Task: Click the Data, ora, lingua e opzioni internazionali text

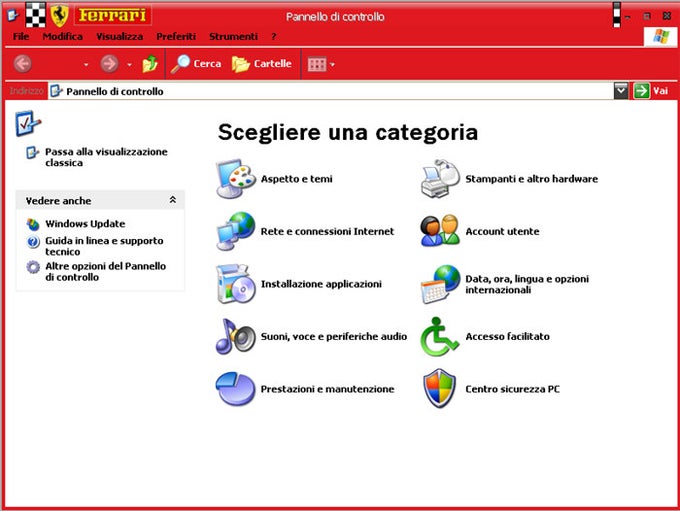Action: tap(527, 284)
